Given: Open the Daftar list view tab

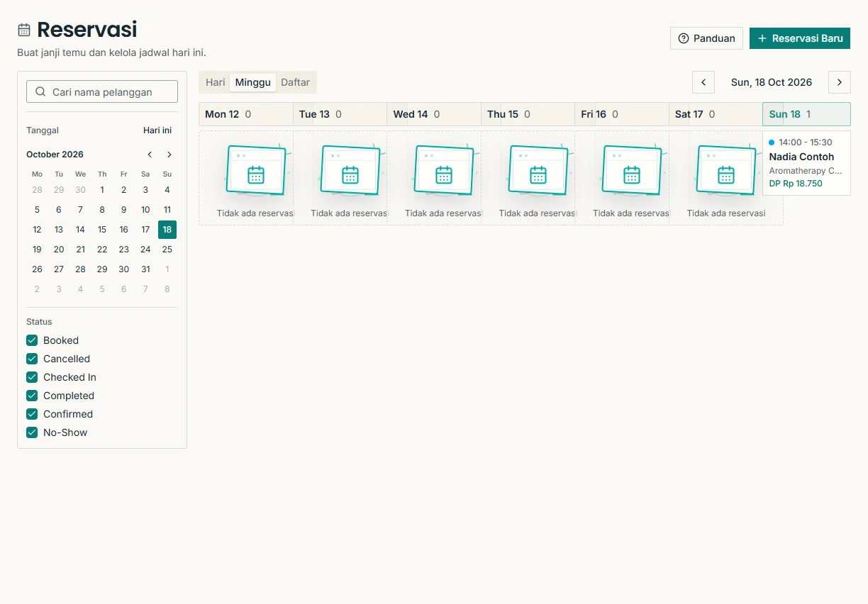Looking at the screenshot, I should (295, 82).
